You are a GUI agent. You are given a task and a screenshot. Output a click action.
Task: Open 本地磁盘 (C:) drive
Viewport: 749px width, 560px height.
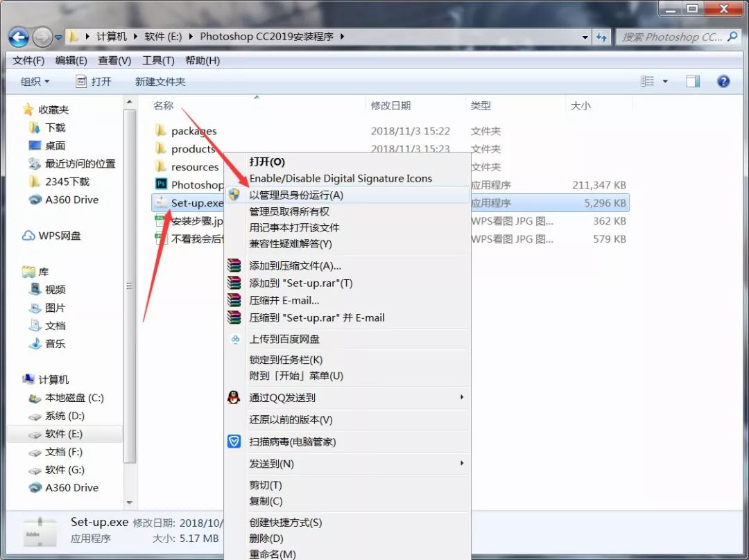pyautogui.click(x=66, y=398)
